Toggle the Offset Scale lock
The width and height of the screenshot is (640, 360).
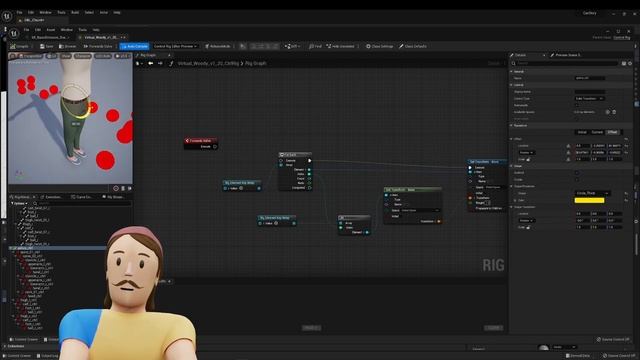pos(528,160)
